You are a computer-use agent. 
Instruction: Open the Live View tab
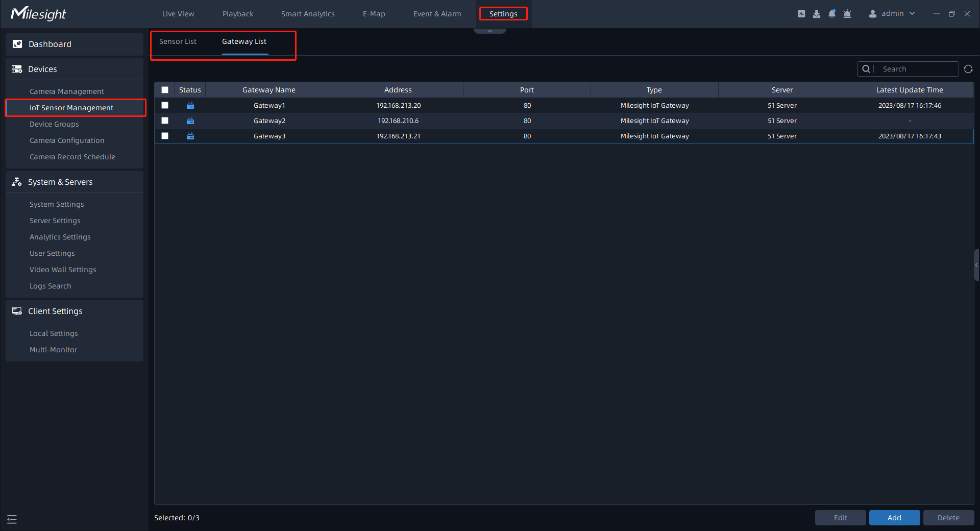[x=178, y=14]
